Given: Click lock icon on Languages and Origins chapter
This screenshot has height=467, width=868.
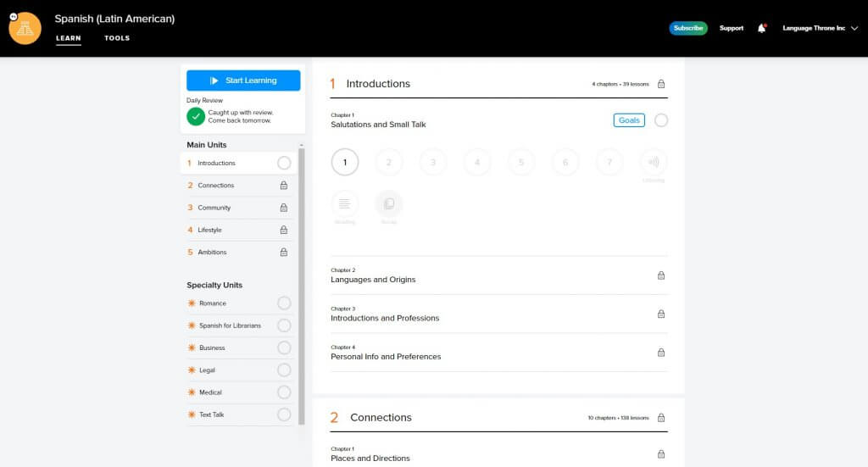Looking at the screenshot, I should 661,275.
